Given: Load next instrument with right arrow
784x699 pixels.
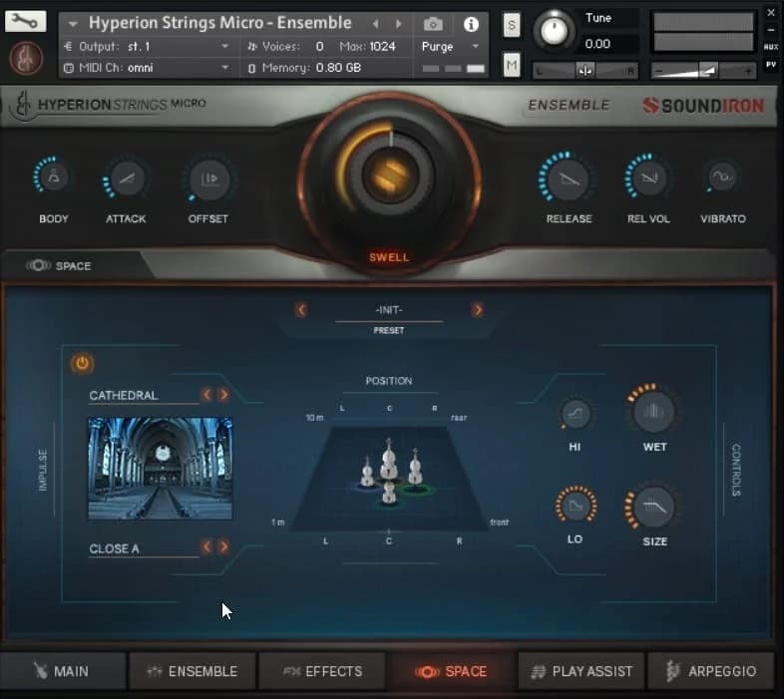Looking at the screenshot, I should point(399,24).
